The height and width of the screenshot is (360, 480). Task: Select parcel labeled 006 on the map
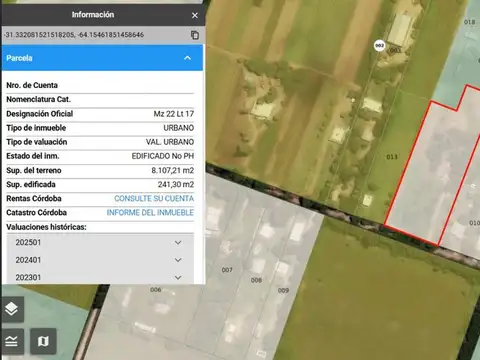point(156,290)
